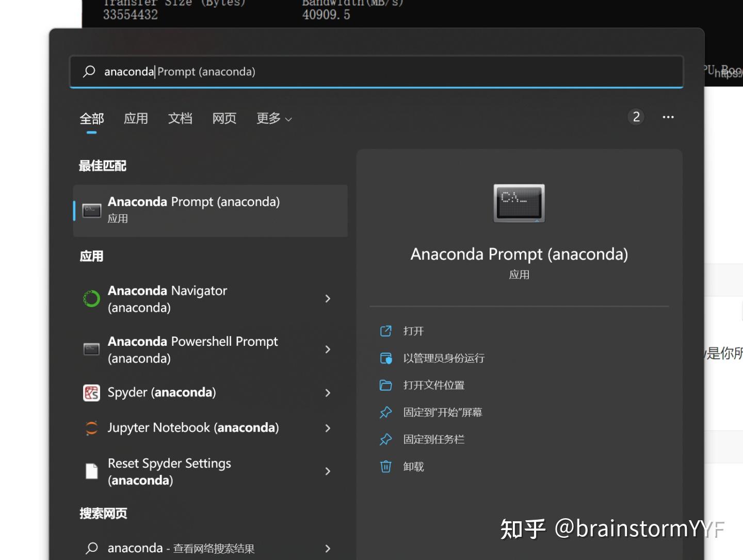Pin Anaconda Prompt to taskbar
Viewport: 743px width, 560px height.
(434, 439)
